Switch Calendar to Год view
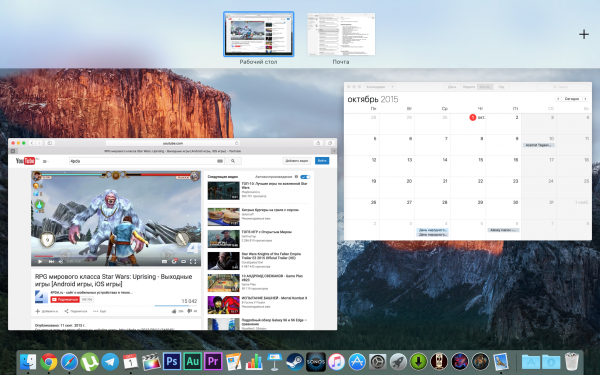Image resolution: width=600 pixels, height=375 pixels. pos(501,87)
